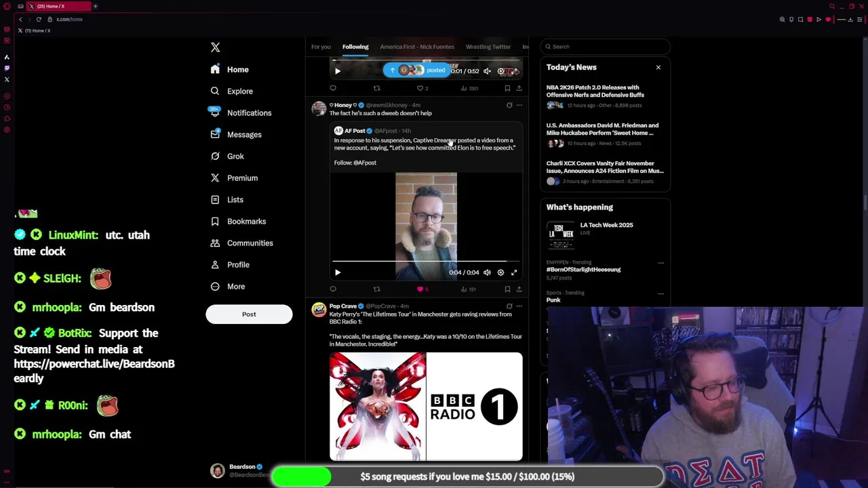Bookmark Honey's post
Viewport: 868px width, 488px height.
[x=507, y=289]
